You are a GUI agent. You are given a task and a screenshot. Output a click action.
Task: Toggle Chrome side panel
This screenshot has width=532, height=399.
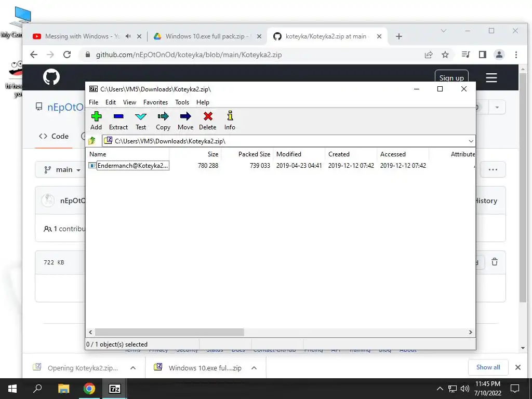click(x=483, y=55)
